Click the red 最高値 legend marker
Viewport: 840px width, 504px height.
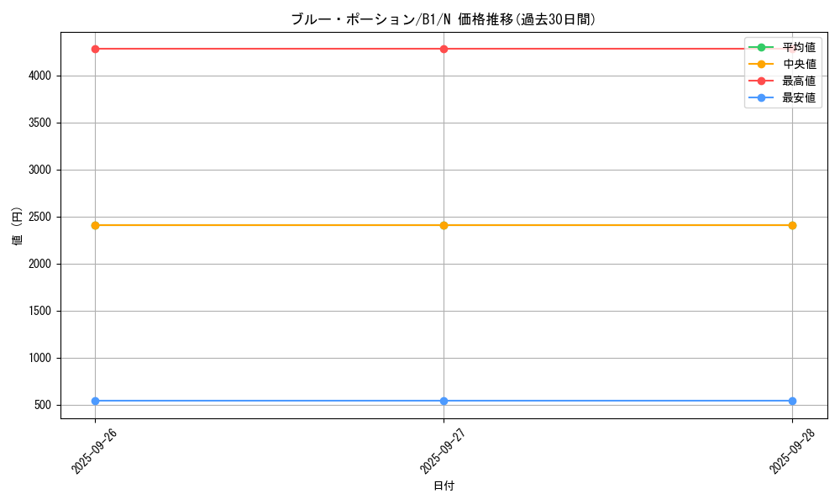761,81
